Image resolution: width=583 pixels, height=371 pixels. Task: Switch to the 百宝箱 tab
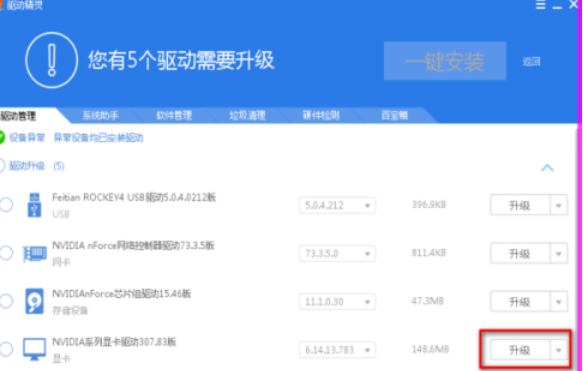click(394, 116)
